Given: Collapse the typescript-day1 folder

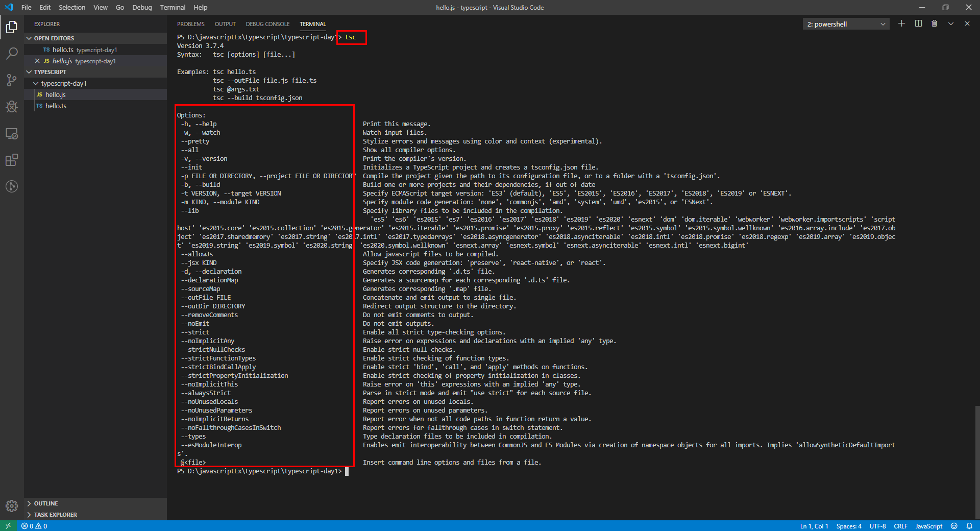Looking at the screenshot, I should (x=95, y=83).
